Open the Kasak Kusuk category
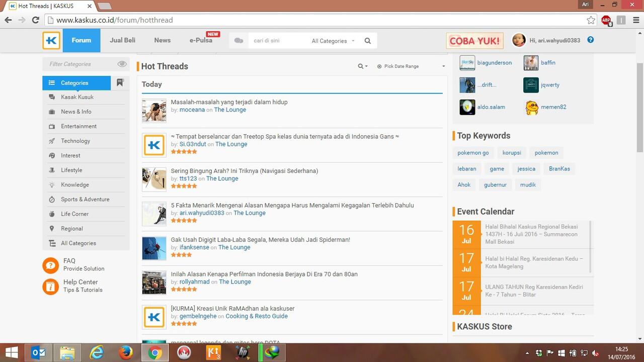This screenshot has height=362, width=644. coord(77,97)
